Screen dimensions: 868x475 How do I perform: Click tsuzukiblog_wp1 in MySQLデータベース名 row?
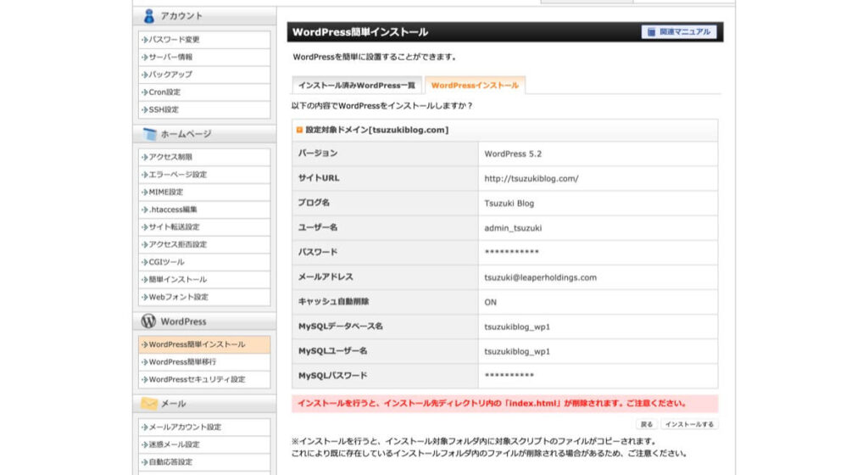point(517,327)
